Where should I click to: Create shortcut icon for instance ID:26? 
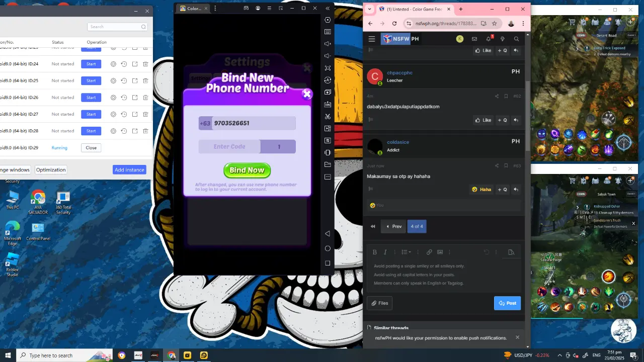click(135, 98)
